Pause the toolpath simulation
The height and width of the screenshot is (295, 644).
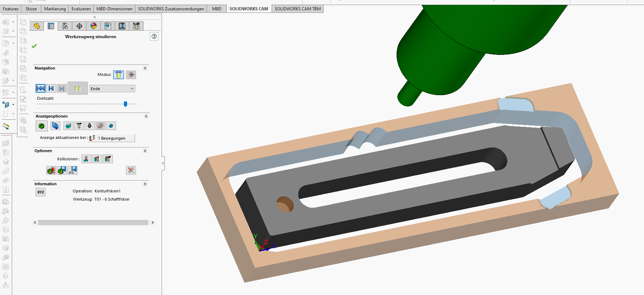click(78, 88)
